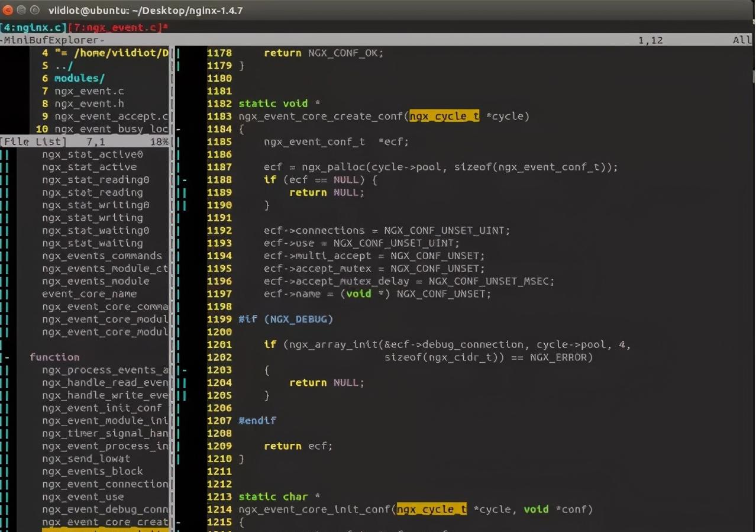Screen dimensions: 756x532
Task: Jump to ngx_event_init_conf function tag
Action: pos(102,408)
